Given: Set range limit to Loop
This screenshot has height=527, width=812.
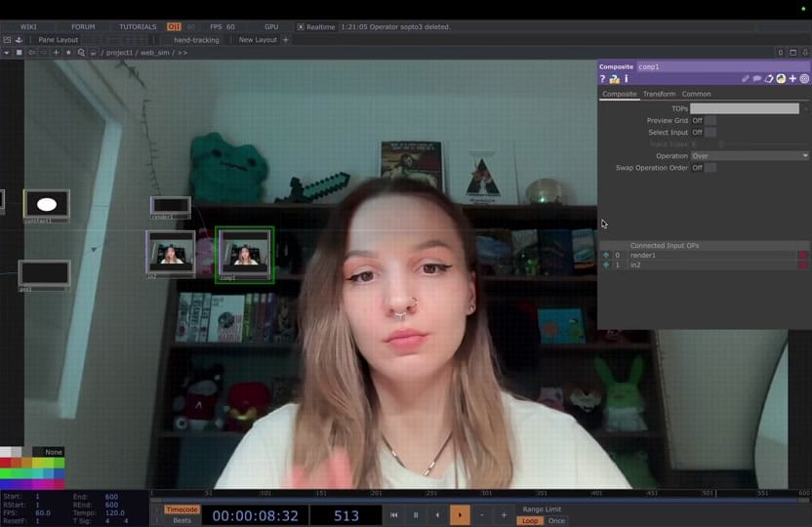Looking at the screenshot, I should 530,521.
